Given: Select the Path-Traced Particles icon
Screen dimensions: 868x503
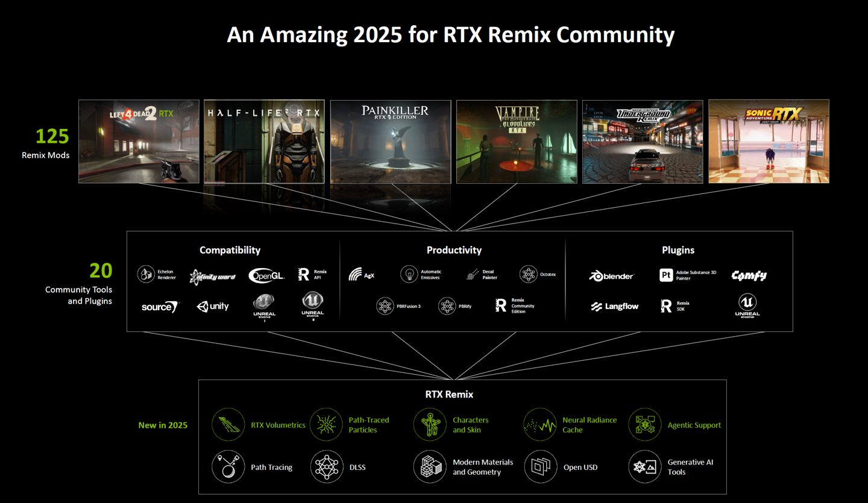Looking at the screenshot, I should pyautogui.click(x=326, y=425).
